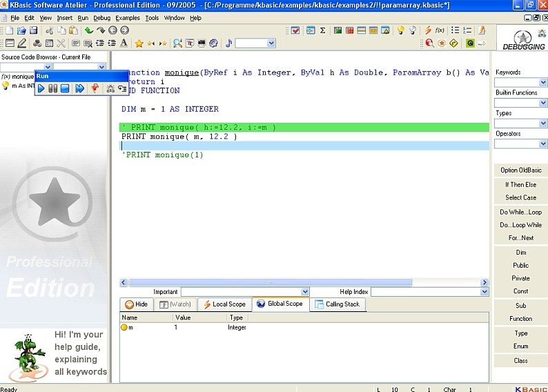The image size is (548, 392).
Task: Click the green table icon
Action: coord(337,30)
